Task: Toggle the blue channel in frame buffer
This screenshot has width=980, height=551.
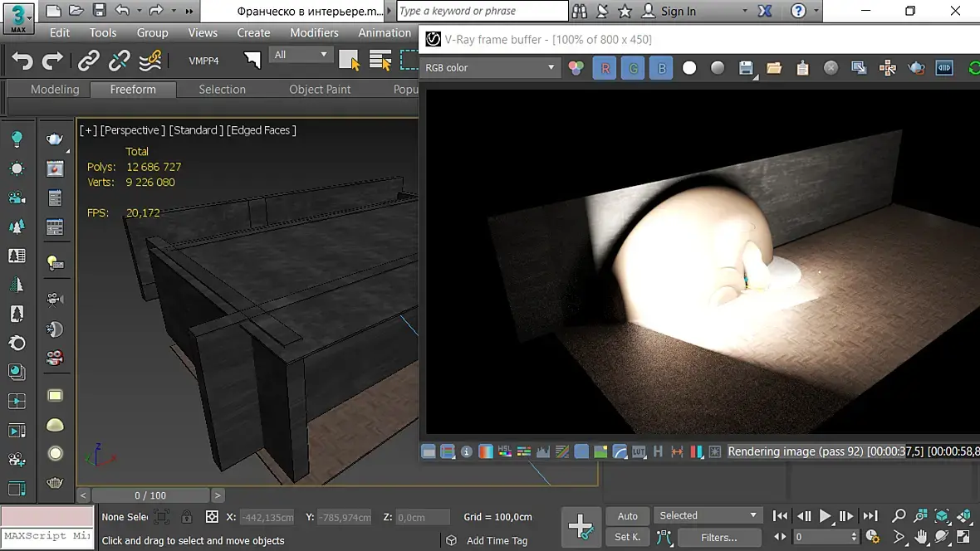Action: pos(661,68)
